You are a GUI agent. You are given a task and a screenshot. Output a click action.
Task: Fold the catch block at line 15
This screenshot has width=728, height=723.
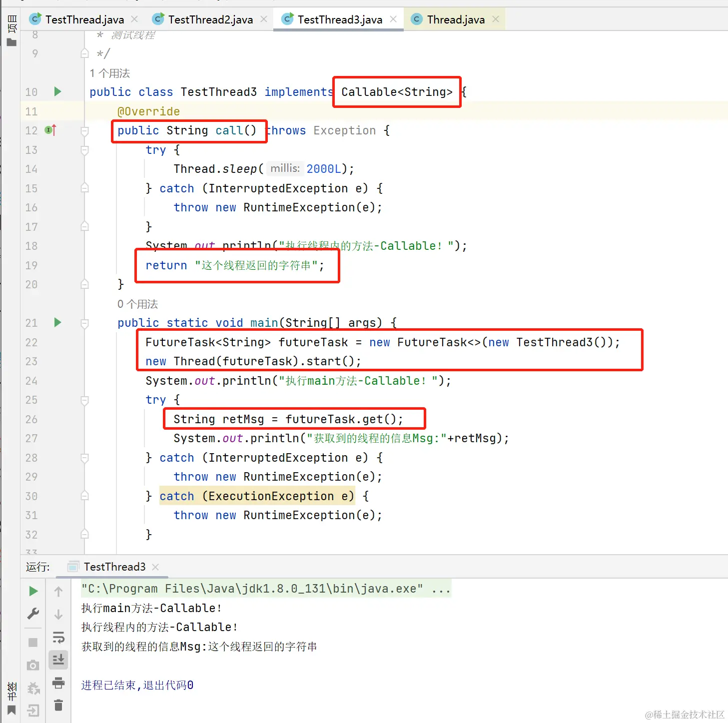point(85,188)
